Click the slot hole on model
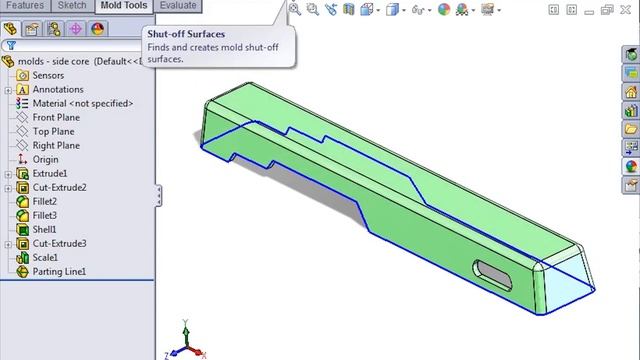Screen dimensions: 640x360 [492, 276]
